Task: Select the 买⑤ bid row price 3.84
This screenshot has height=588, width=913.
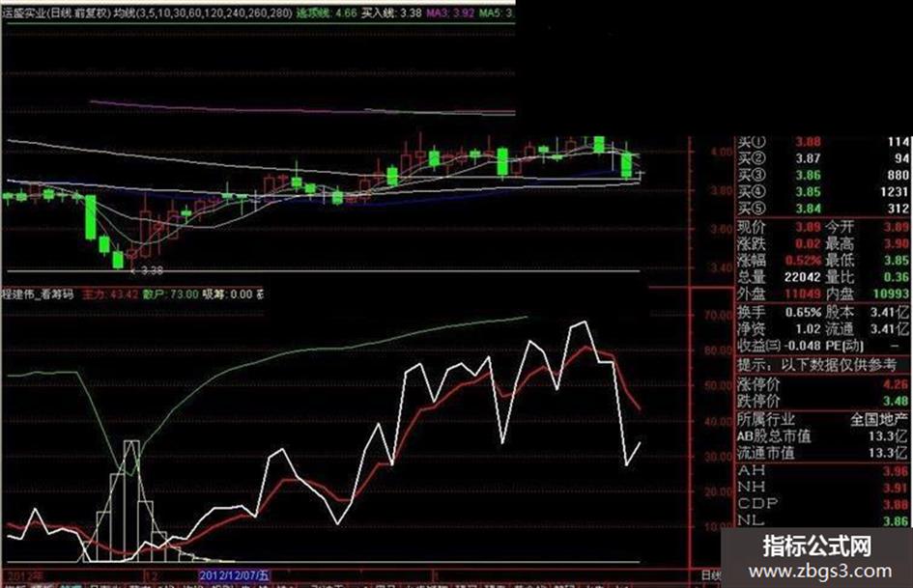Action: pyautogui.click(x=809, y=209)
